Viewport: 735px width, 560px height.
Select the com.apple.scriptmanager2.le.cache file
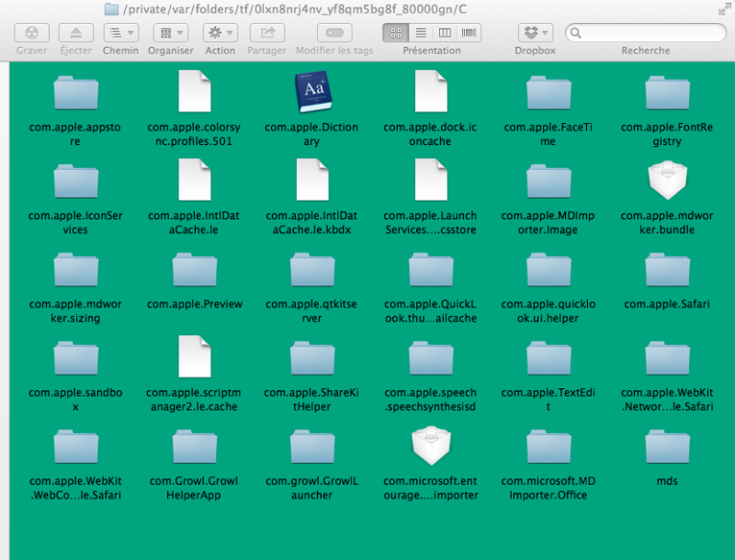195,357
